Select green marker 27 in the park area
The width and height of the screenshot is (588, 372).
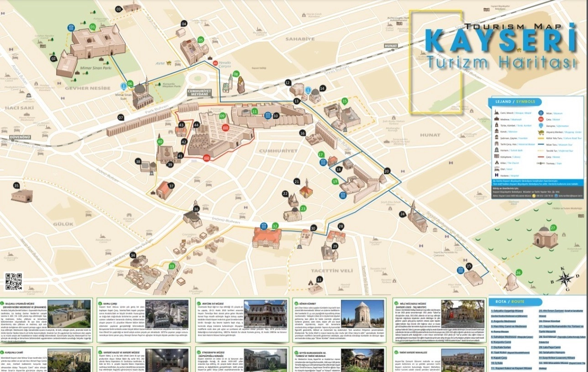tap(553, 228)
